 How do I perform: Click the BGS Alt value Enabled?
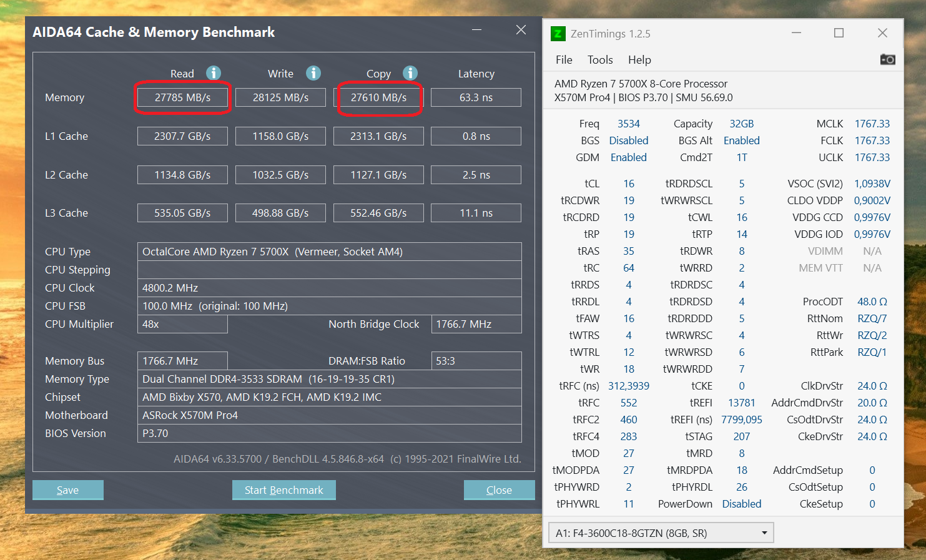(742, 140)
